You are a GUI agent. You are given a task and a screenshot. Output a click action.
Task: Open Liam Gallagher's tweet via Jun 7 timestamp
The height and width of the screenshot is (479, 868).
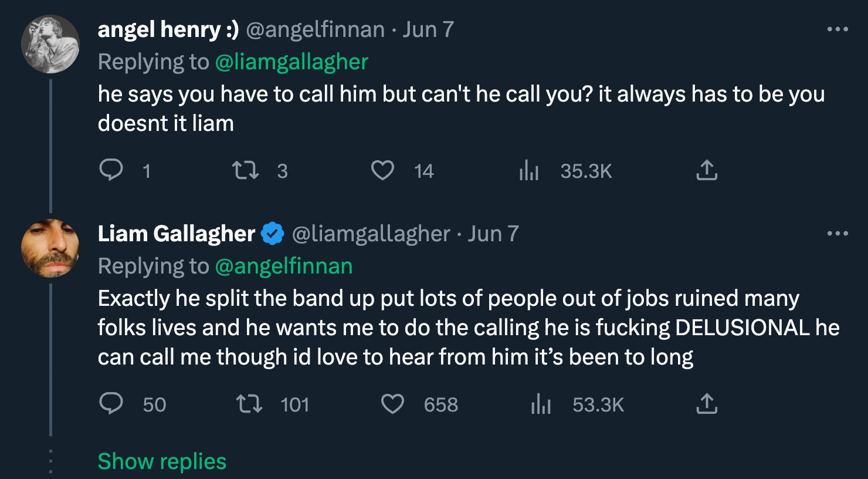[x=493, y=234]
